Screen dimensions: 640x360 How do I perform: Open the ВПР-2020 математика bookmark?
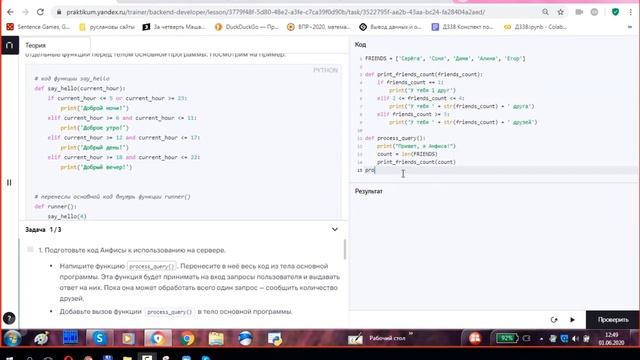pyautogui.click(x=319, y=27)
